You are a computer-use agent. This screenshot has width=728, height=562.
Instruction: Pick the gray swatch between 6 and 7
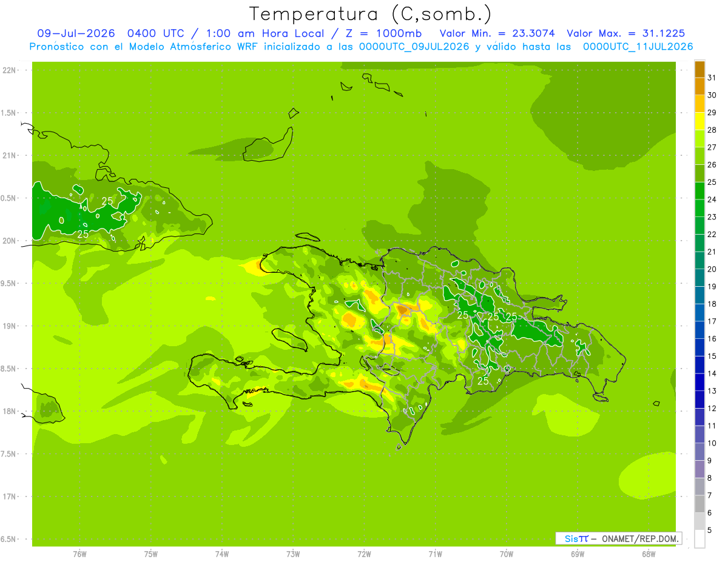pyautogui.click(x=699, y=503)
